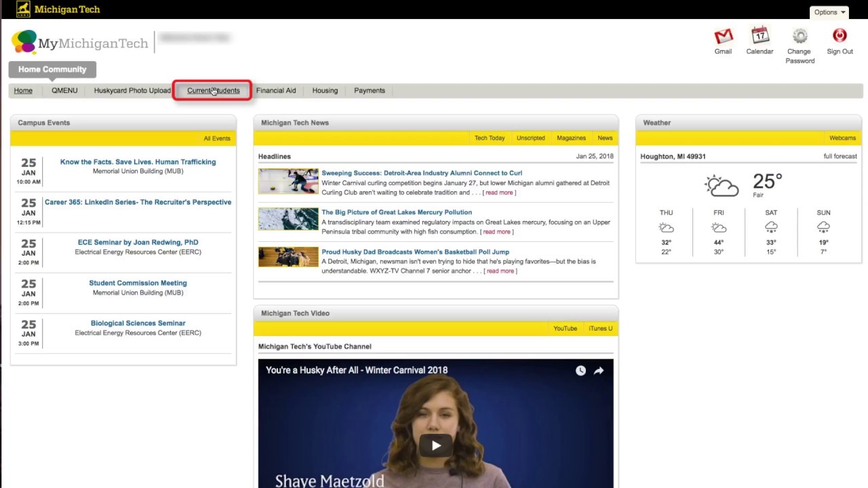The height and width of the screenshot is (488, 868).
Task: Select the Home Community tab
Action: (x=52, y=69)
